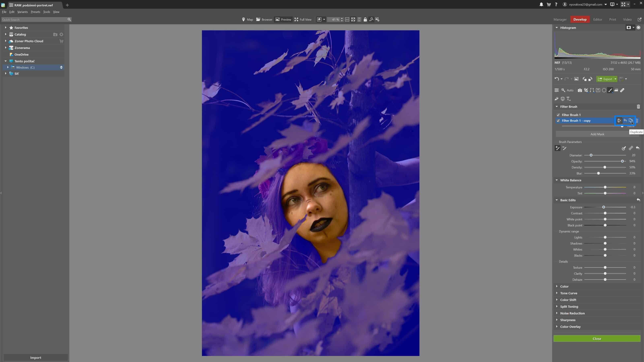Expand the Color section
Screen dimensions: 644x362
click(x=564, y=286)
